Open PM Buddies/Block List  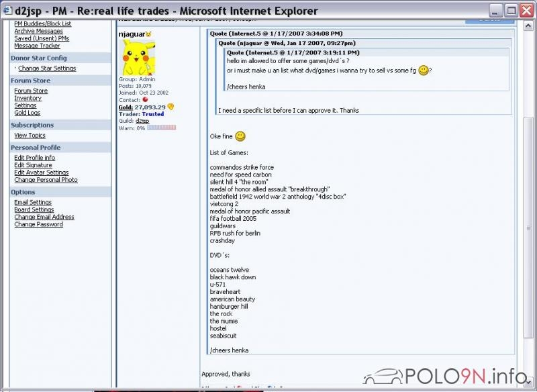click(x=42, y=23)
